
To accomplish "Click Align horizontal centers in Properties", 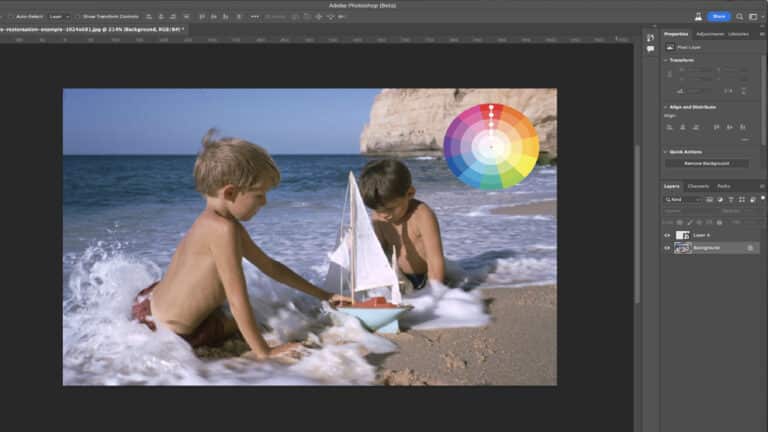I will click(682, 127).
